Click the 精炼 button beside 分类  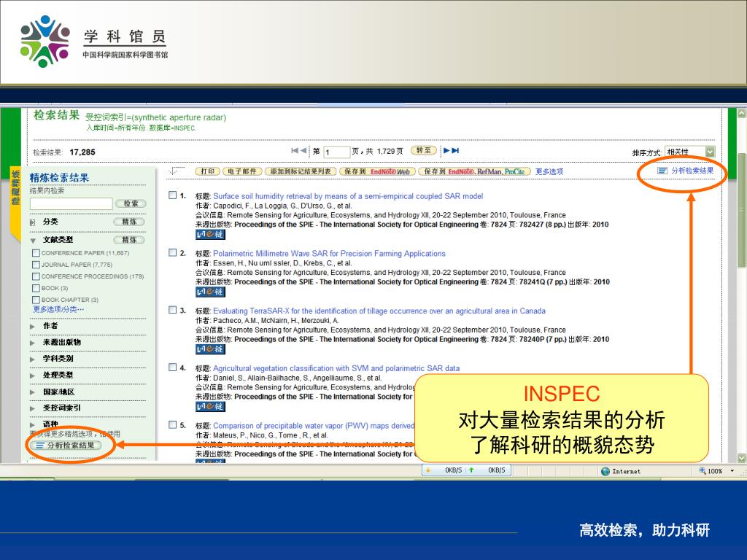[x=129, y=222]
